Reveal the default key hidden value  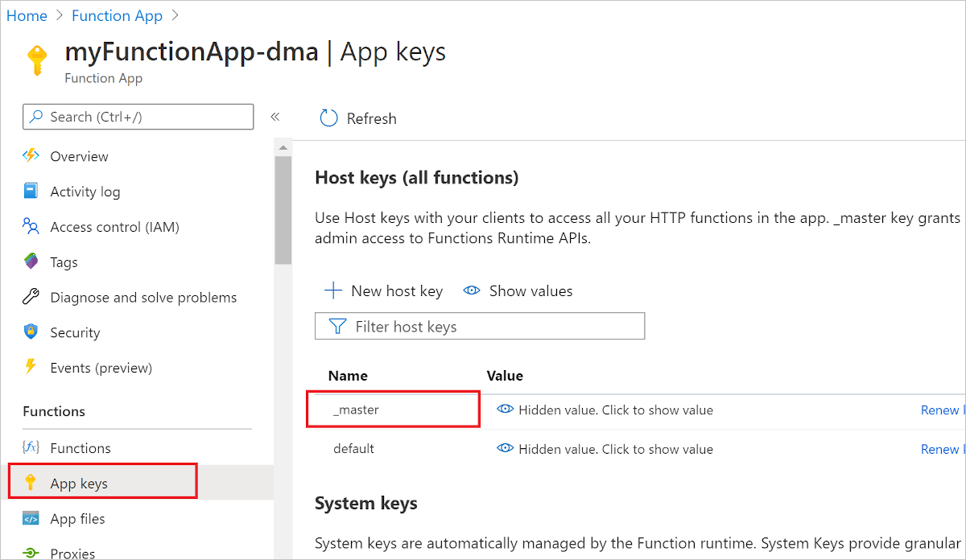point(506,449)
